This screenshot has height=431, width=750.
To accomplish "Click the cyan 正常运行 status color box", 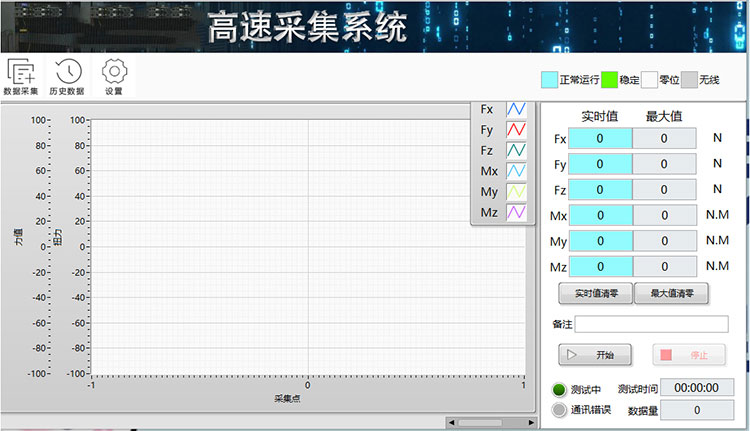I will [x=549, y=80].
